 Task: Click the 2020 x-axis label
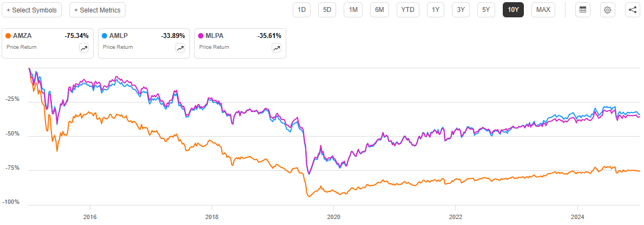point(333,215)
